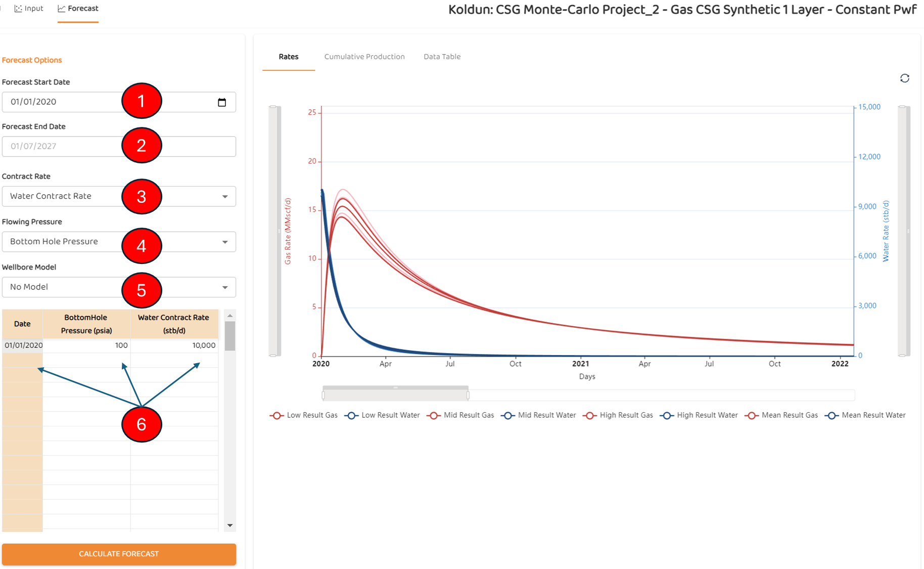Switch to the Input tab
Viewport: 924px width, 569px height.
[29, 9]
